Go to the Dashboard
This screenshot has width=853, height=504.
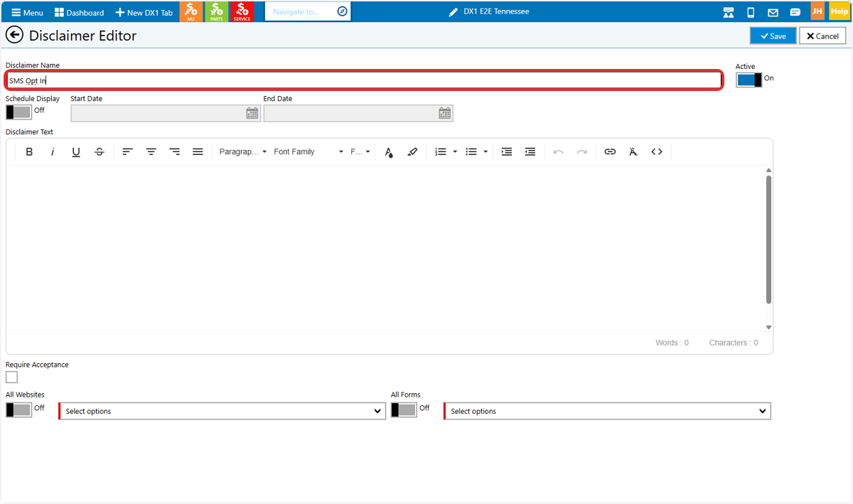click(x=79, y=12)
